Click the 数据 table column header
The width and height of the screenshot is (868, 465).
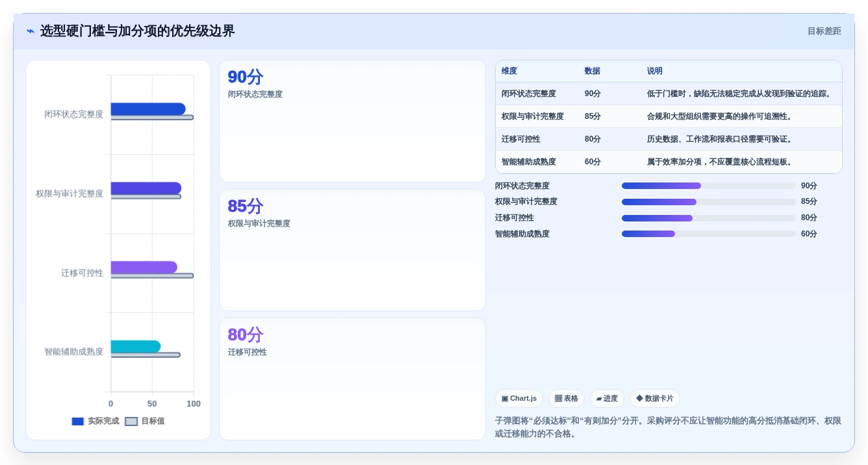(x=593, y=71)
